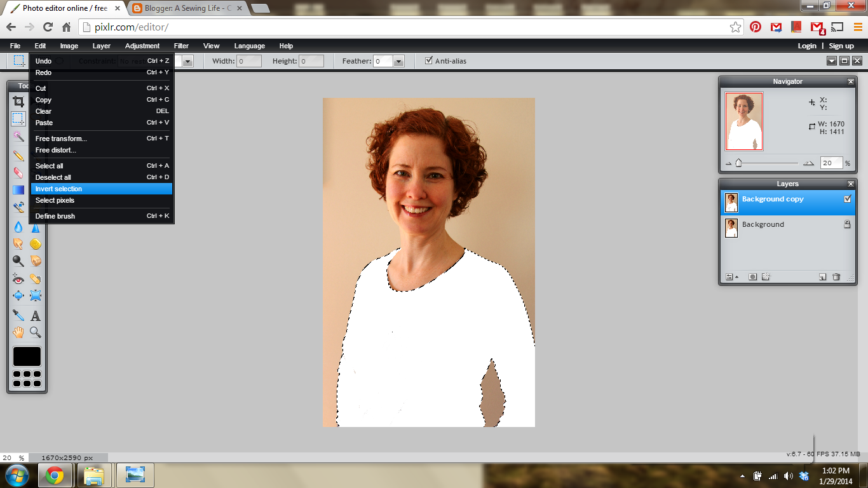868x488 pixels.
Task: Create a new layer
Action: coord(822,277)
